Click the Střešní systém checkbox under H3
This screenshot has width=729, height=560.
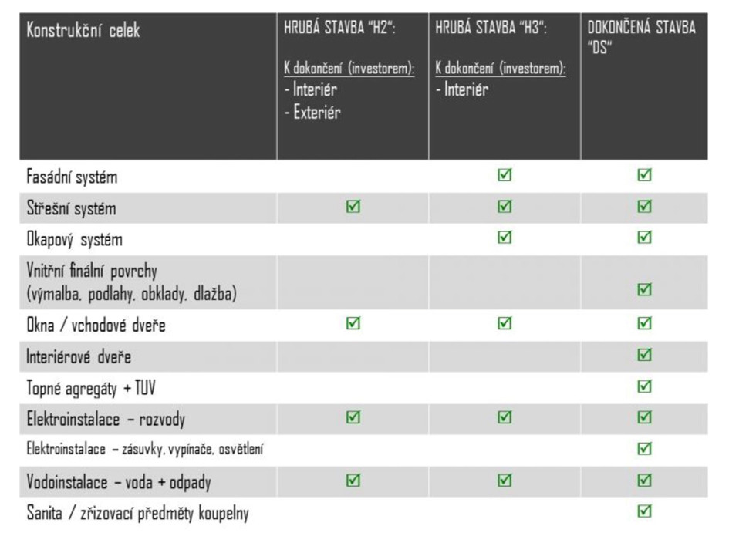pyautogui.click(x=505, y=206)
